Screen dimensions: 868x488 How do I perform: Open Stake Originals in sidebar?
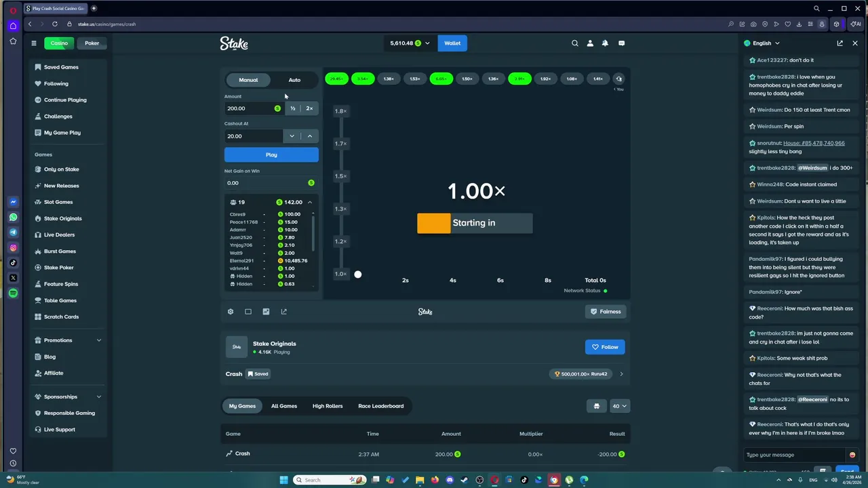click(63, 219)
